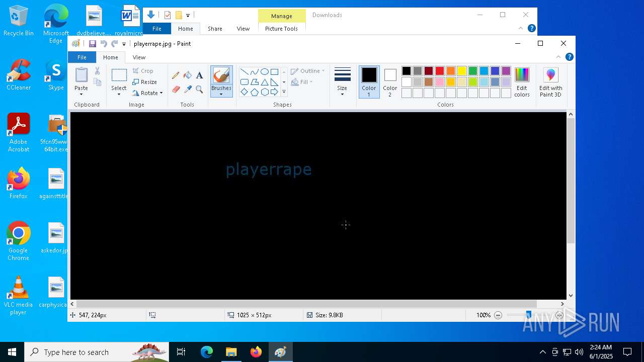Pick the green color swatch
This screenshot has height=362, width=644.
473,71
